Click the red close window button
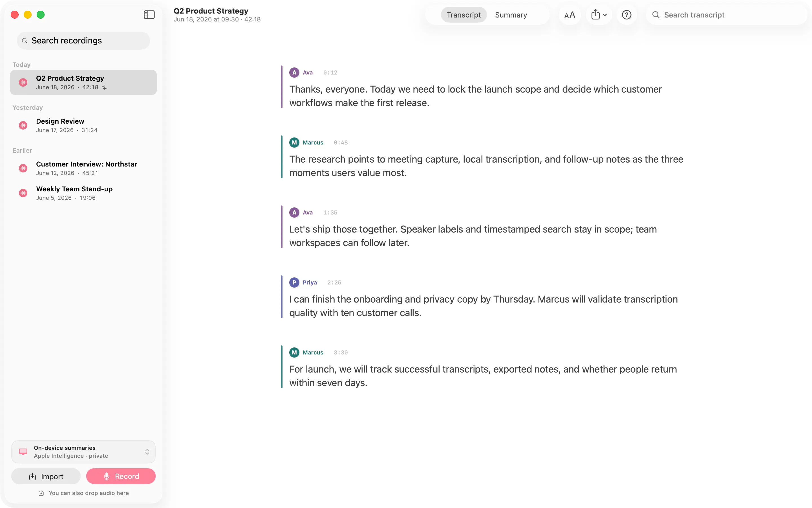812x508 pixels. click(15, 15)
